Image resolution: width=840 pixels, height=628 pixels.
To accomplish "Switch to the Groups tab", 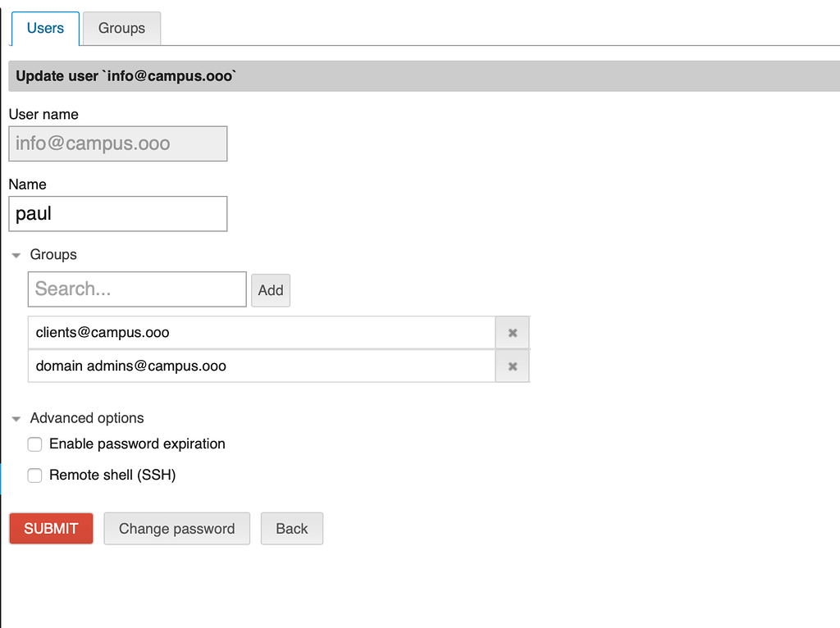I will (x=121, y=29).
